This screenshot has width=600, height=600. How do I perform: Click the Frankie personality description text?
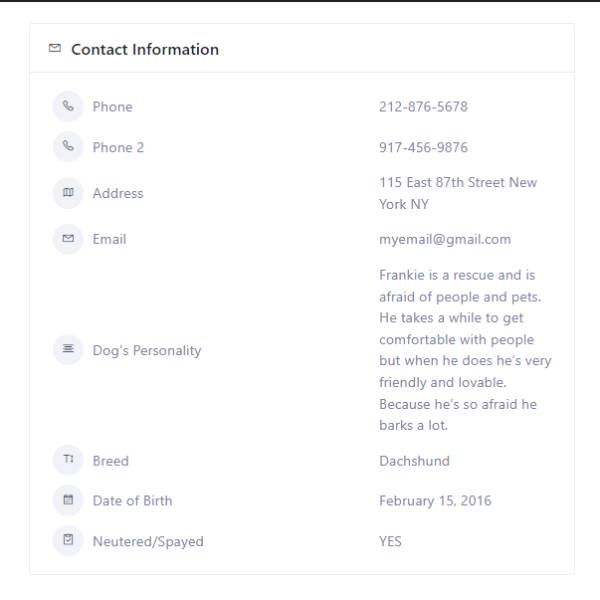coord(465,350)
